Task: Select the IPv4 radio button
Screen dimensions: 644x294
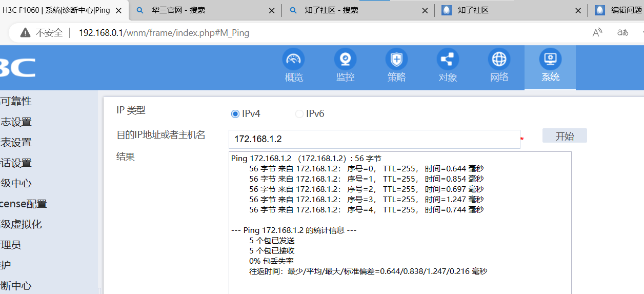Action: (235, 114)
